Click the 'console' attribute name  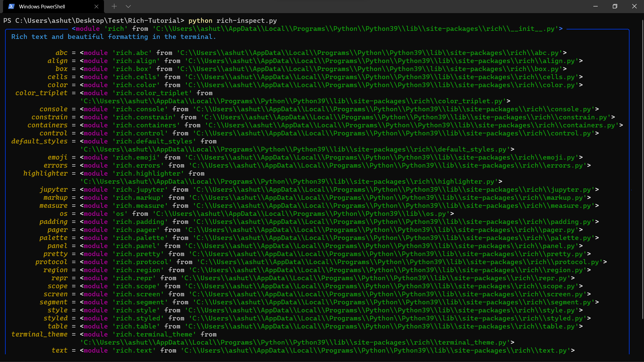click(53, 109)
